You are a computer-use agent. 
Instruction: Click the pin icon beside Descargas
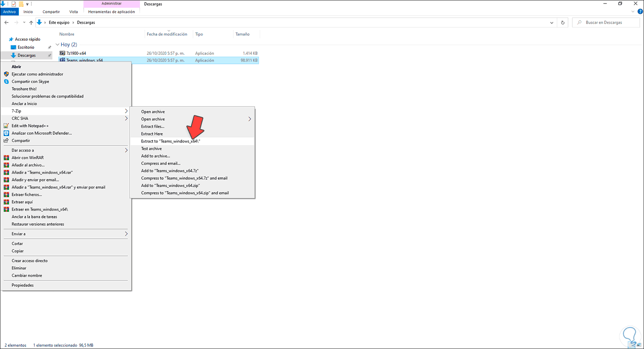[x=49, y=55]
